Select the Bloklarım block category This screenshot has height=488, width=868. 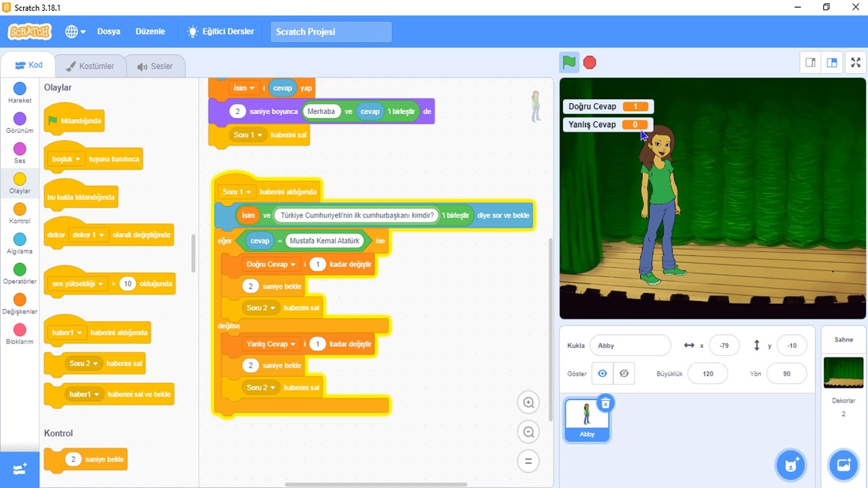click(x=20, y=333)
